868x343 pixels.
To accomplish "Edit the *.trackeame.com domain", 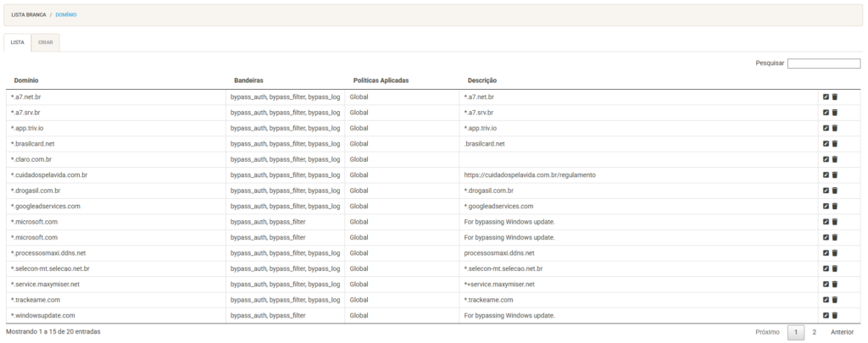I will (x=826, y=300).
